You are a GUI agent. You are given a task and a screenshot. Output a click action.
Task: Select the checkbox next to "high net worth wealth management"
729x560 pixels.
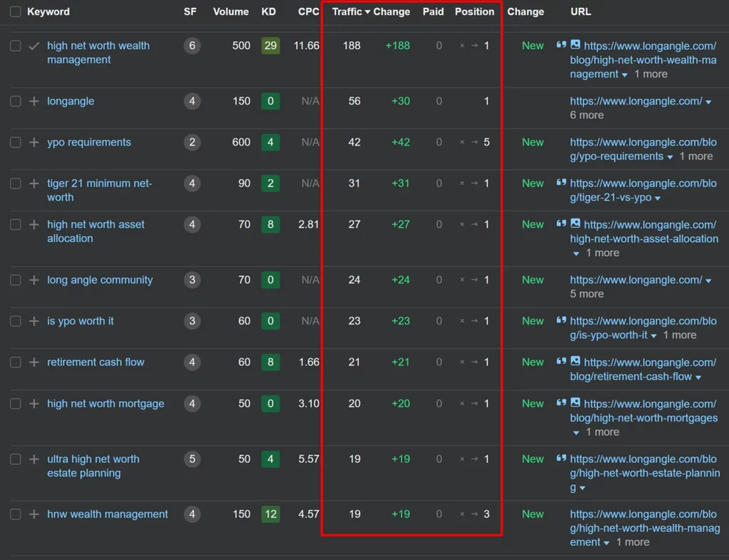coord(16,45)
